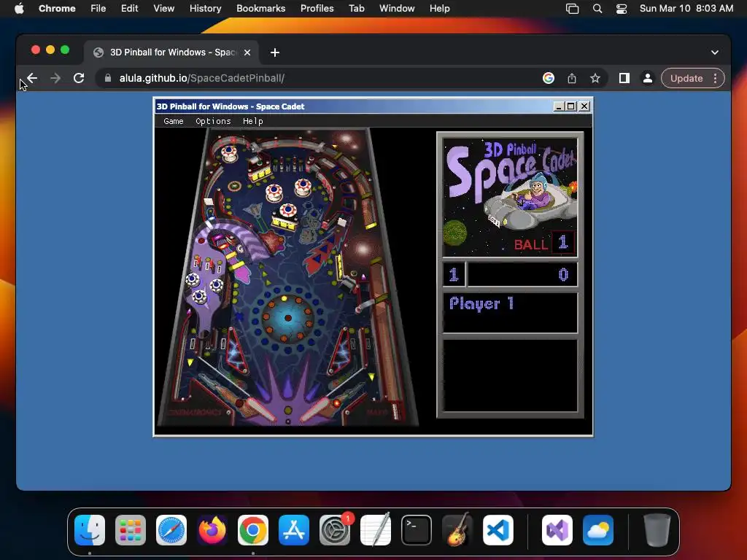Open Visual Studio from the dock
This screenshot has height=560, width=747.
click(x=557, y=530)
